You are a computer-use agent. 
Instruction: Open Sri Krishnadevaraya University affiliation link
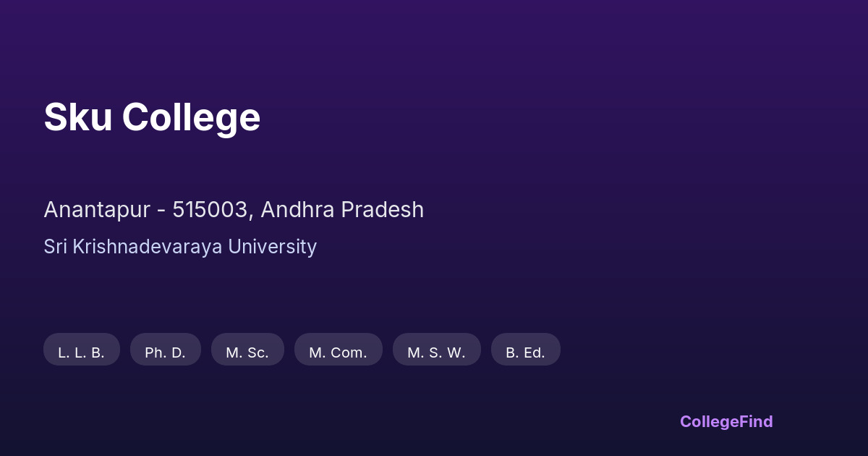(180, 247)
